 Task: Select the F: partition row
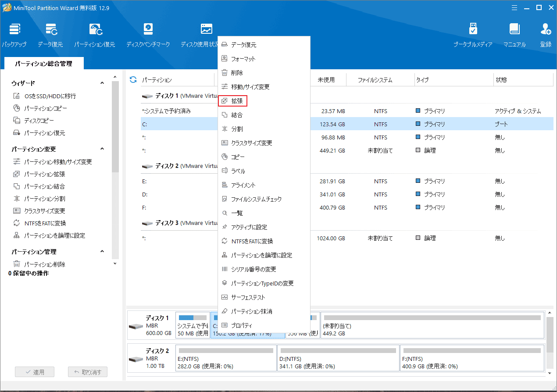point(347,207)
